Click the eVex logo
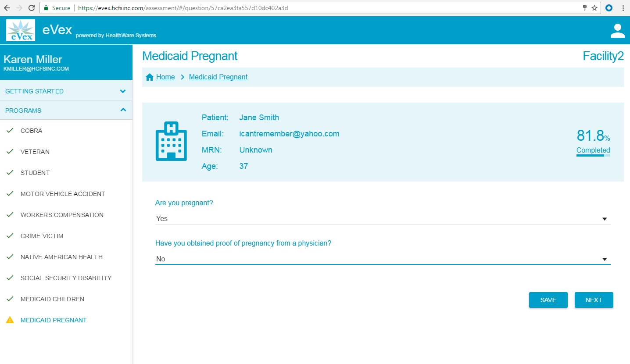The height and width of the screenshot is (364, 630). tap(21, 30)
